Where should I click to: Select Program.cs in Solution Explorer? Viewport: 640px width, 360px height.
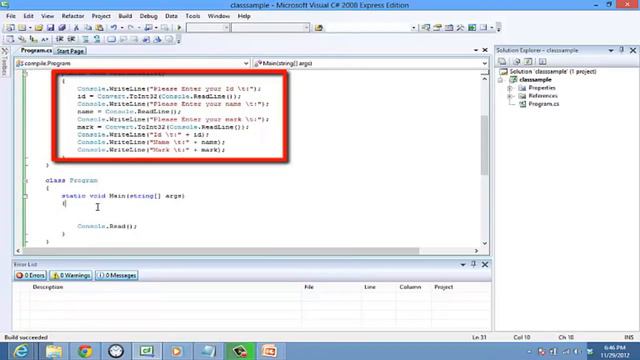click(544, 104)
